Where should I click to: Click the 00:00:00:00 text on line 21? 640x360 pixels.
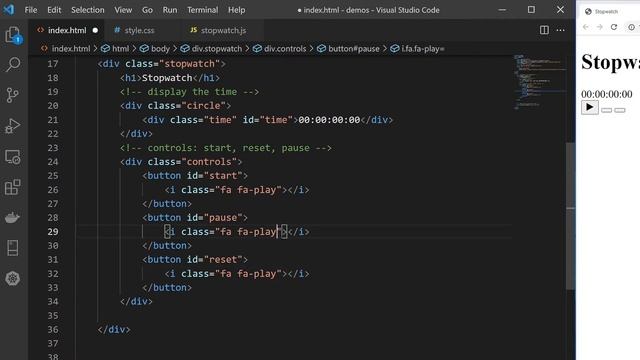[x=329, y=120]
